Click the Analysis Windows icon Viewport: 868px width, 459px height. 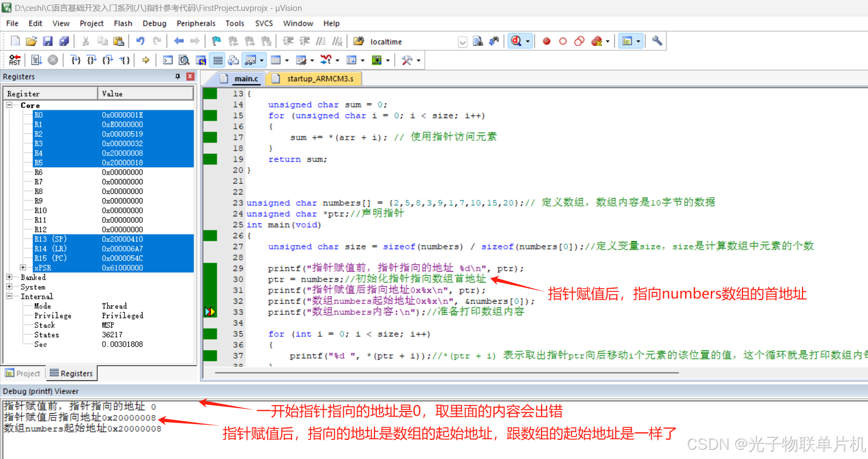(326, 60)
